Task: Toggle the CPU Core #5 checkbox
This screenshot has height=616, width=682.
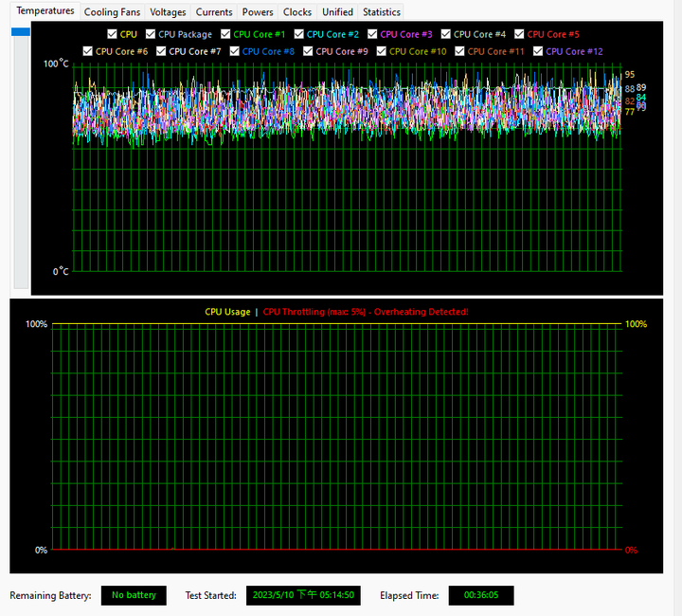Action: [519, 34]
